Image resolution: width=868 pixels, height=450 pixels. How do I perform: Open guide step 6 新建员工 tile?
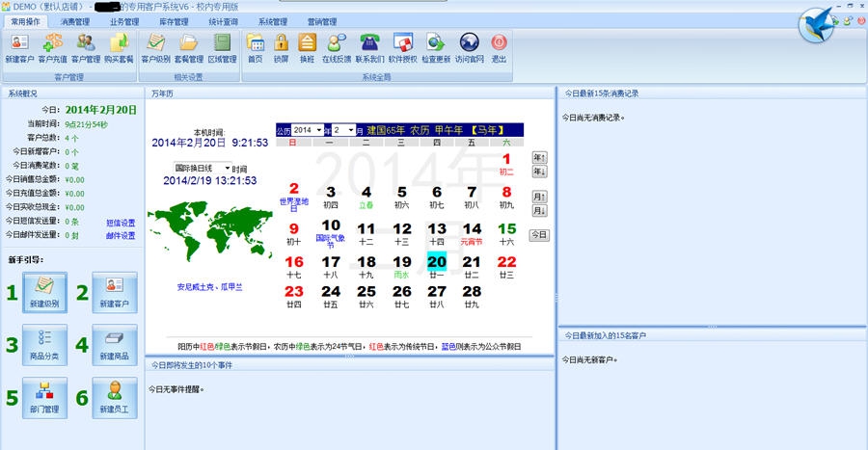coord(115,398)
